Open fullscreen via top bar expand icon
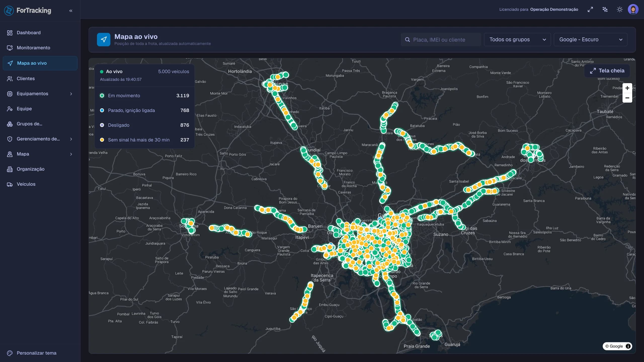 [x=590, y=10]
